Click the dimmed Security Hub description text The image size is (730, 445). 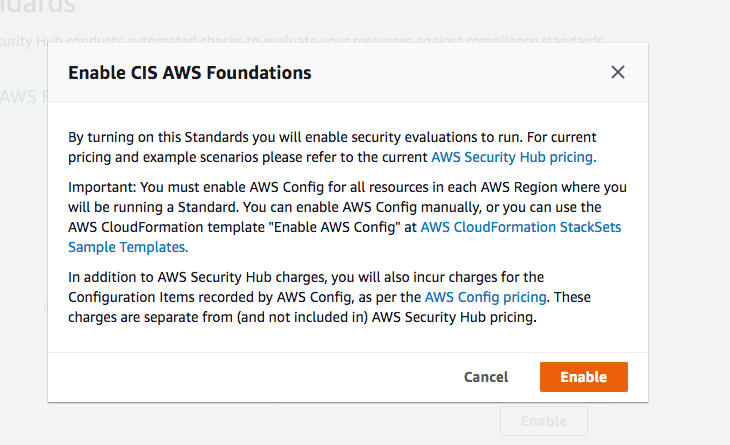(300, 39)
